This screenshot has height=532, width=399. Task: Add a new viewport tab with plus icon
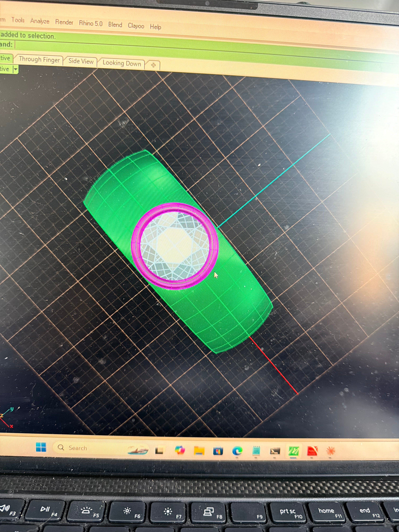[153, 65]
